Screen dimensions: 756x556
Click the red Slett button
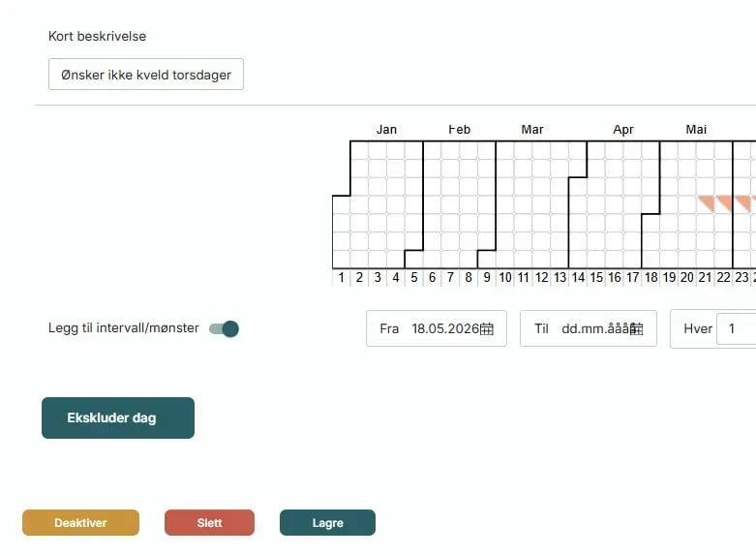[209, 523]
